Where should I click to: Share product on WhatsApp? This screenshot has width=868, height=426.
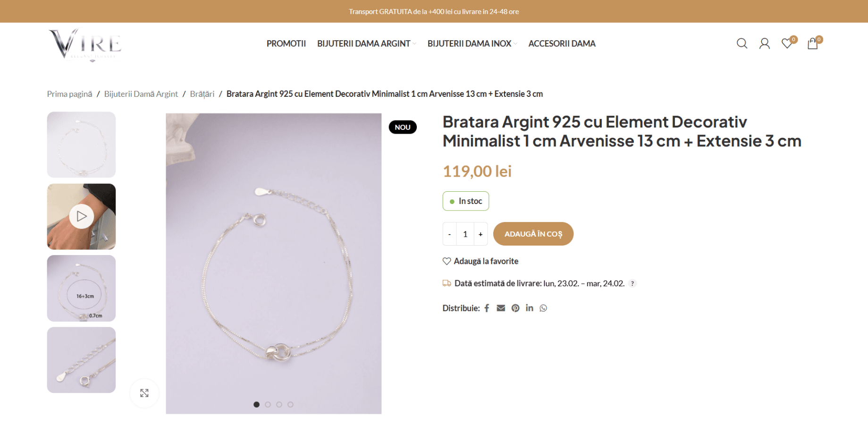pos(543,308)
